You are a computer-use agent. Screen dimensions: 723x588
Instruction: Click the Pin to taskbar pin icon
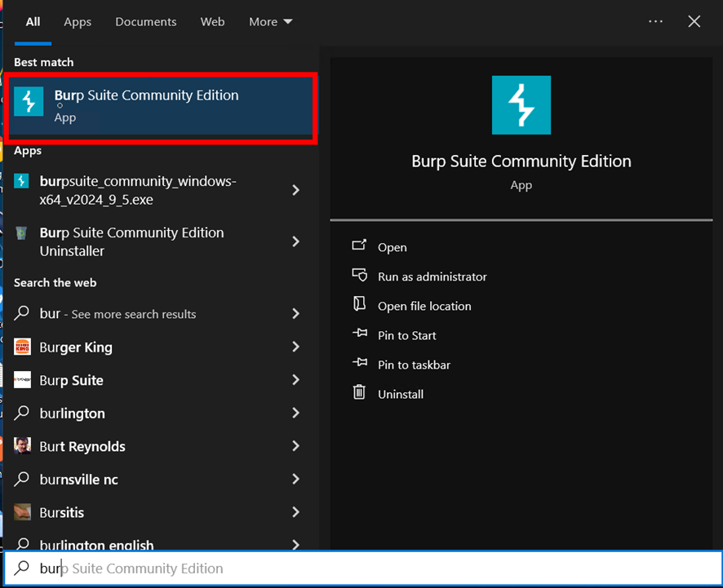tap(360, 363)
